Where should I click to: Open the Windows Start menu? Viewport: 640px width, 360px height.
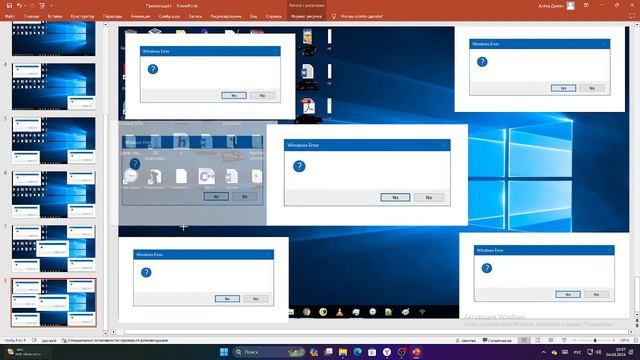[x=224, y=352]
